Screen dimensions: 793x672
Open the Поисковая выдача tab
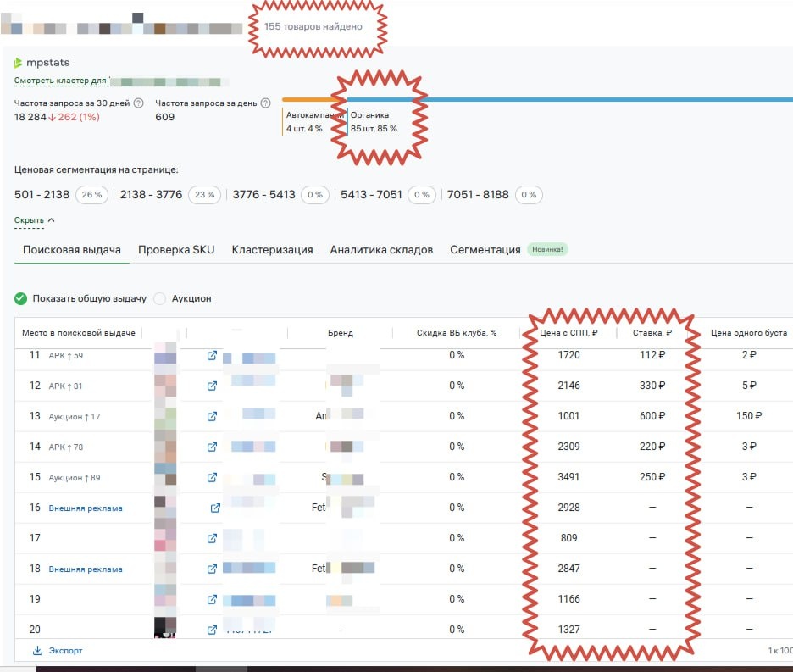(x=72, y=249)
